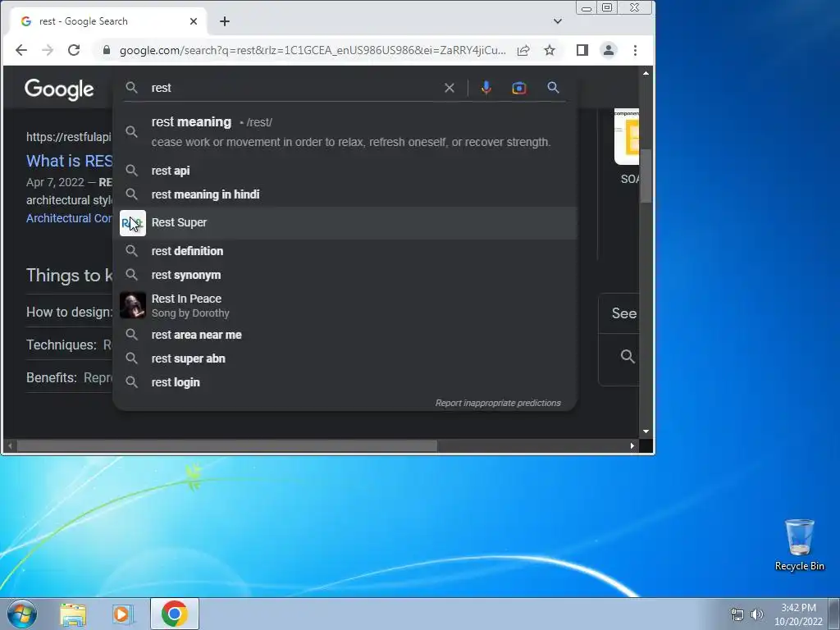
Task: Select suggestion 'rest definition'
Action: tap(345, 251)
